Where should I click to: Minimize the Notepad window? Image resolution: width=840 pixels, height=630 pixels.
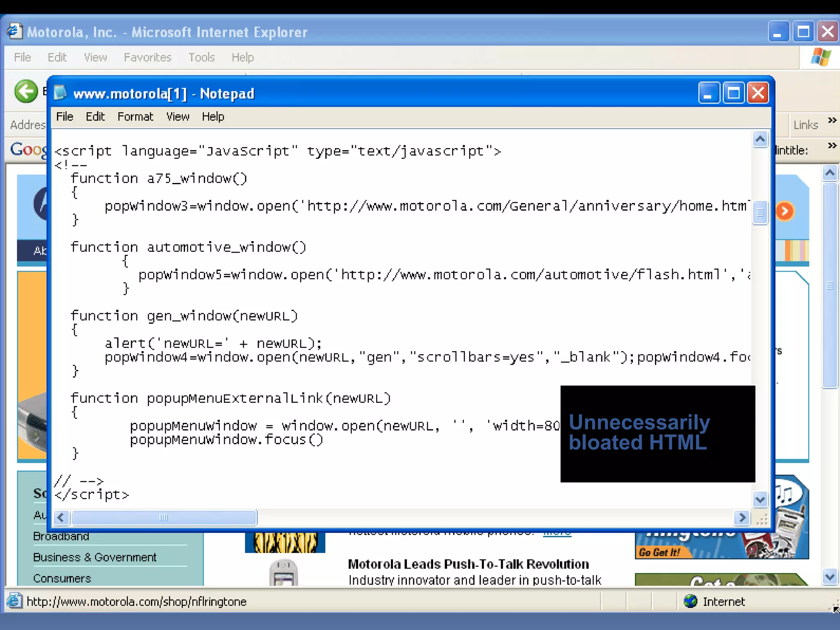coord(709,93)
